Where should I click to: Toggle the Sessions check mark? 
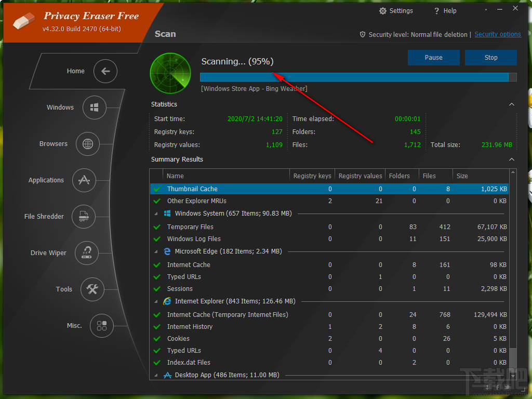157,289
